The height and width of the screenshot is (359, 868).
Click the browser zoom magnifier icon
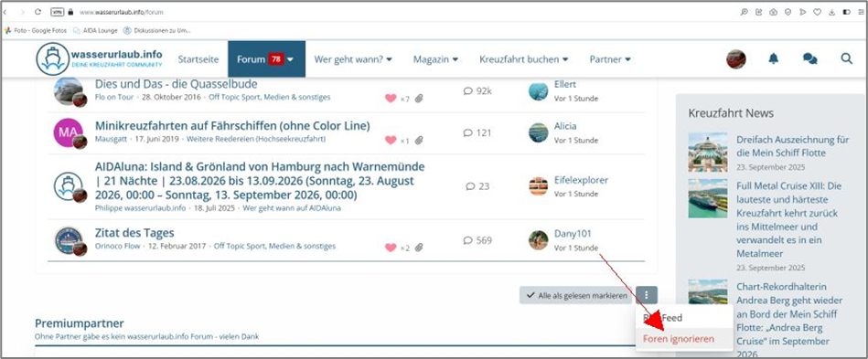pos(744,12)
